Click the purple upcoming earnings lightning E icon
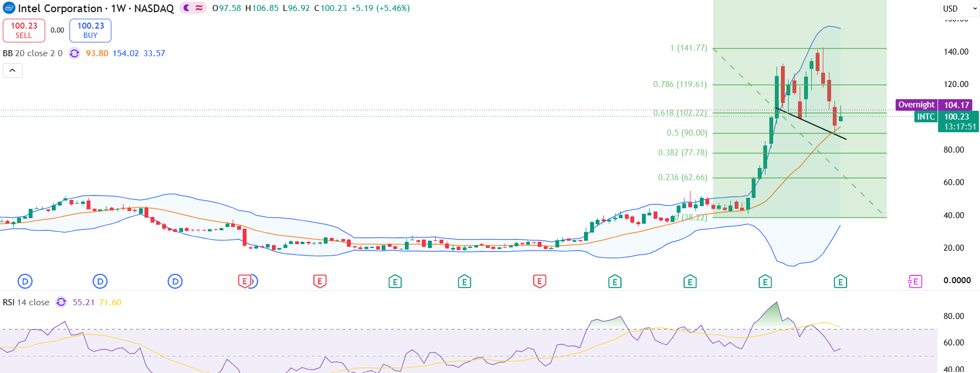 915,282
